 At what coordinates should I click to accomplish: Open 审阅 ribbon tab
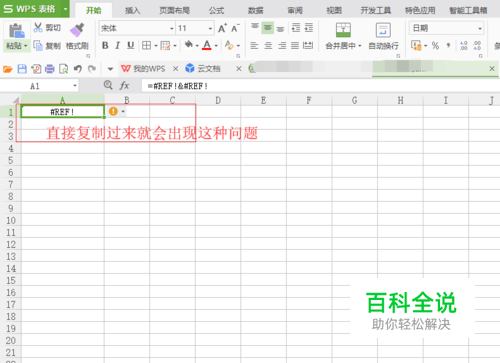(295, 10)
